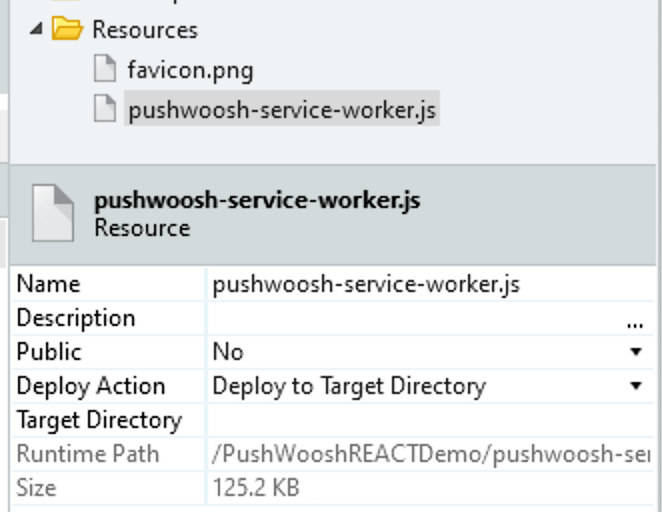Select pushwoosh-service-worker.js tree row
This screenshot has height=512, width=662.
(282, 108)
